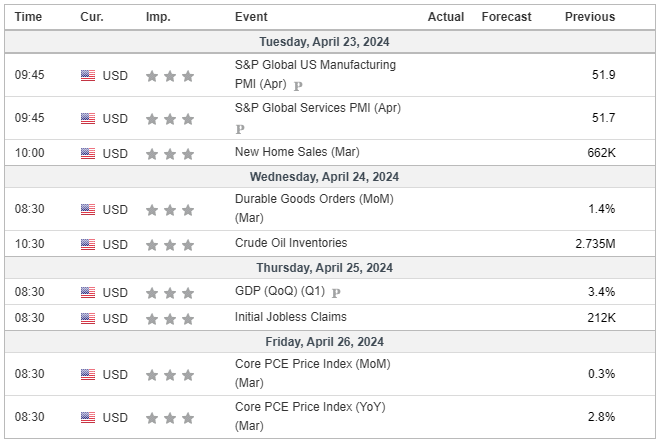
Task: Click the 10:00 time of New Home Sales
Action: pos(30,153)
